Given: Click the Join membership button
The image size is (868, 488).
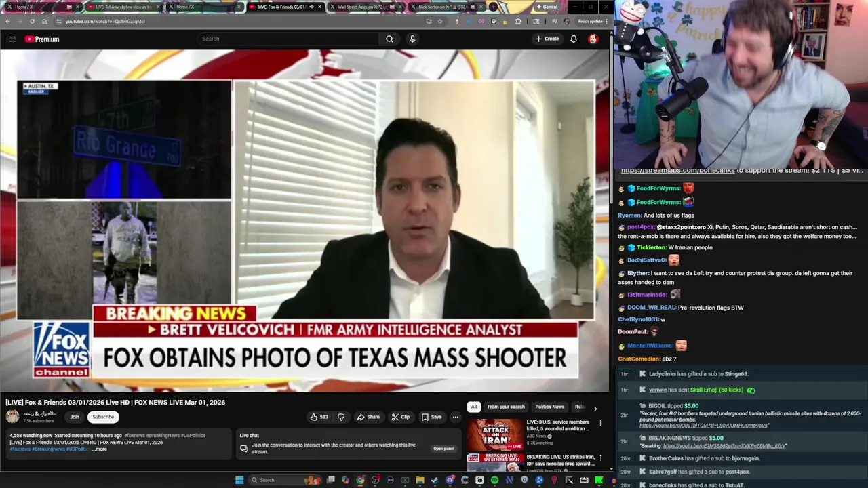Looking at the screenshot, I should point(75,417).
